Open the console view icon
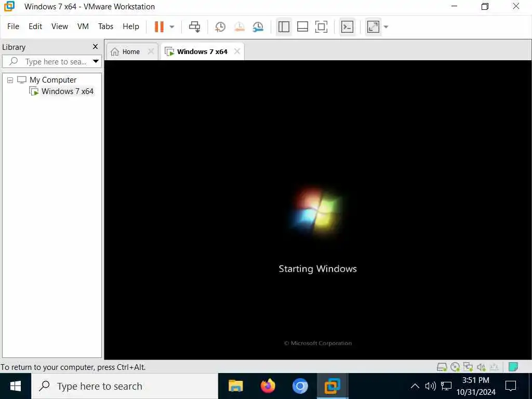Screen dimensions: 532x399 (347, 27)
